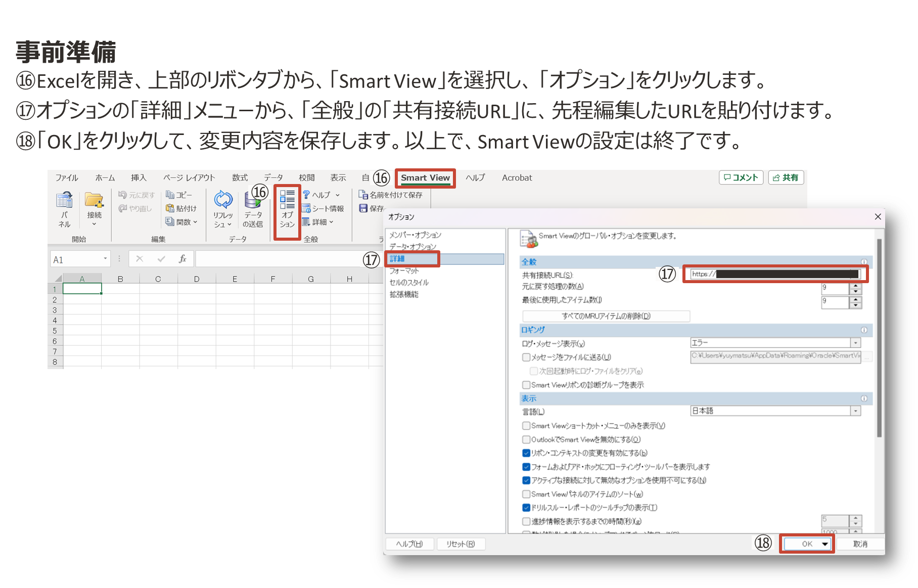Click the formula bar enter checkmark icon
This screenshot has height=588, width=918.
(161, 259)
